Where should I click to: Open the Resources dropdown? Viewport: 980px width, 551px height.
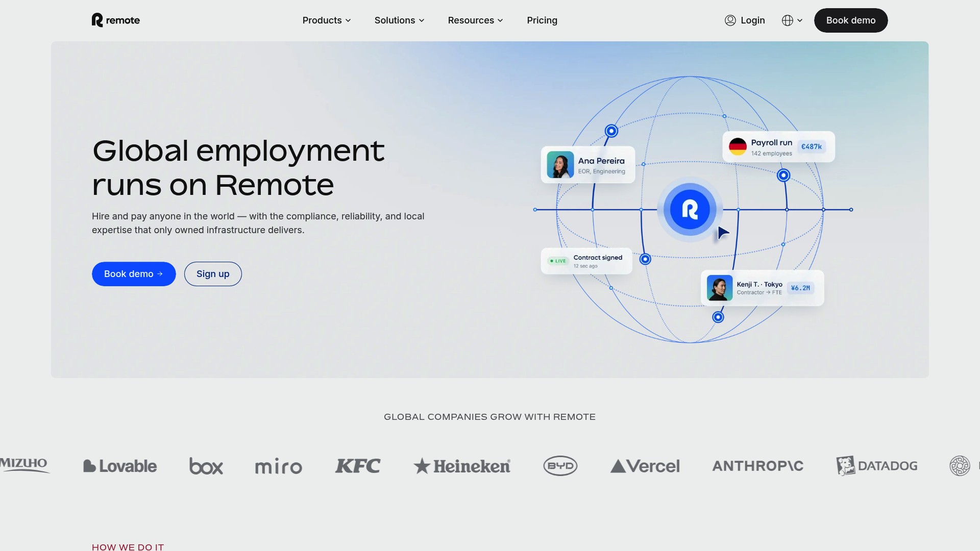point(475,20)
